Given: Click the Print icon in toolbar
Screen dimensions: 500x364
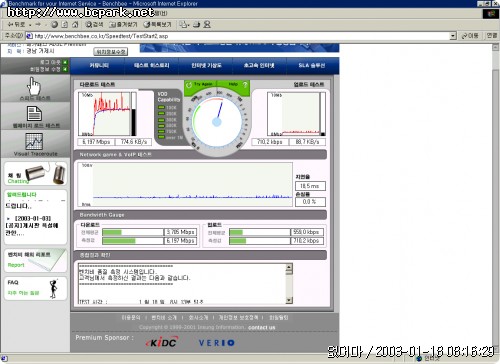Looking at the screenshot, I should click(197, 25).
